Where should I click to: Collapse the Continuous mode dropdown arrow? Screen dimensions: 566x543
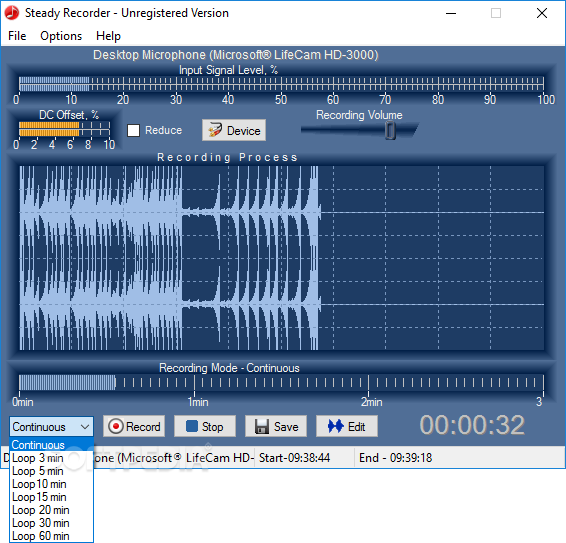tap(85, 427)
